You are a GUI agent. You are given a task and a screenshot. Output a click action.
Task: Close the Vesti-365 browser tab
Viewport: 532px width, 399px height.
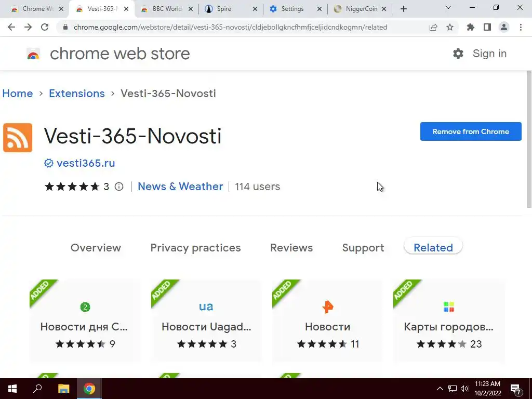[126, 9]
